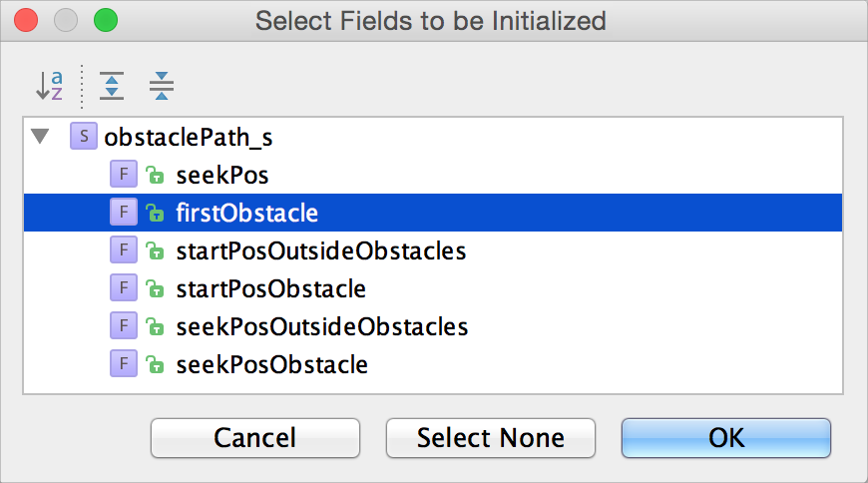Select the firstObstacle field row
Viewport: 868px width, 483px height.
coord(433,213)
